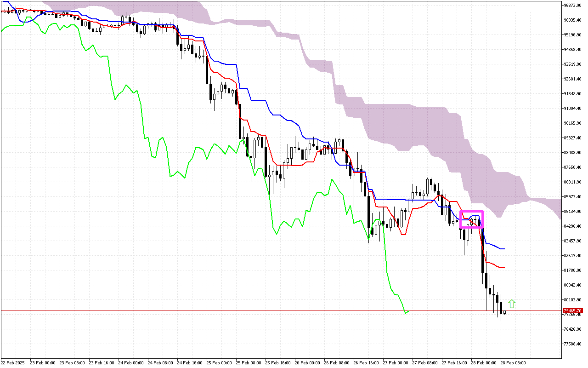Click the red current price label 79465.70
Screen dimensions: 588x368
click(573, 311)
